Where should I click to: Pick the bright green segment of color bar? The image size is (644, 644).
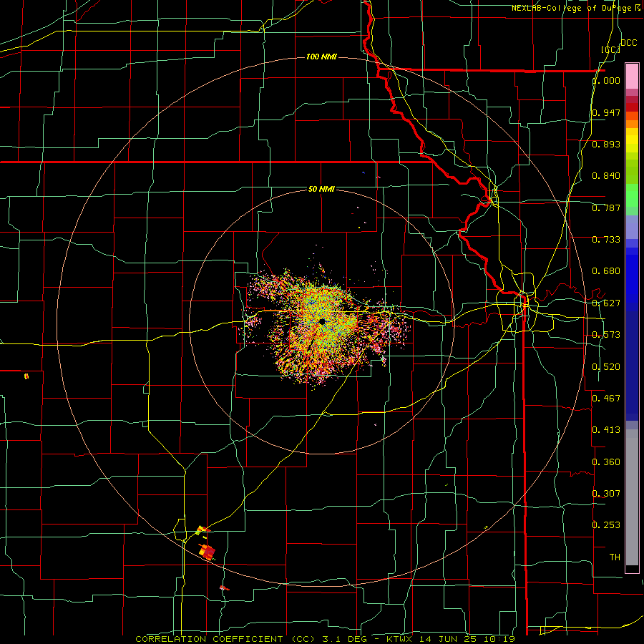coord(632,195)
